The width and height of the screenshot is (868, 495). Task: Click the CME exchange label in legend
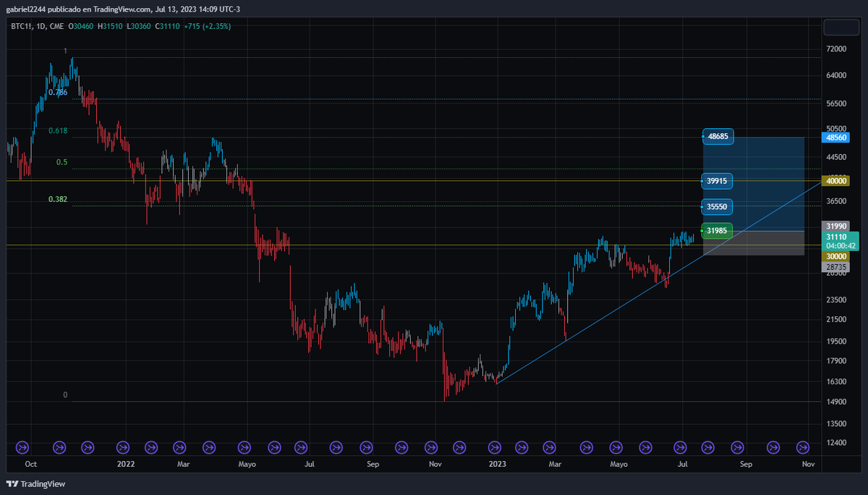(58, 26)
